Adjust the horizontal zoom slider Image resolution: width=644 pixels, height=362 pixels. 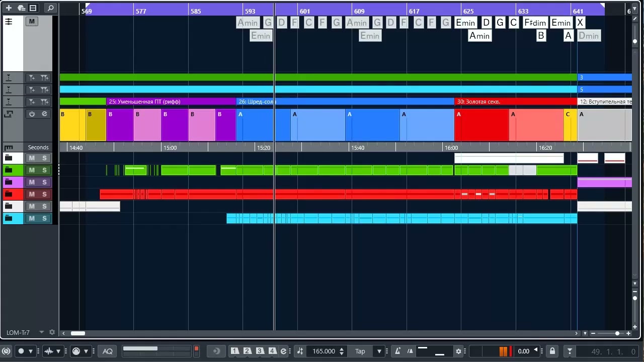[617, 333]
